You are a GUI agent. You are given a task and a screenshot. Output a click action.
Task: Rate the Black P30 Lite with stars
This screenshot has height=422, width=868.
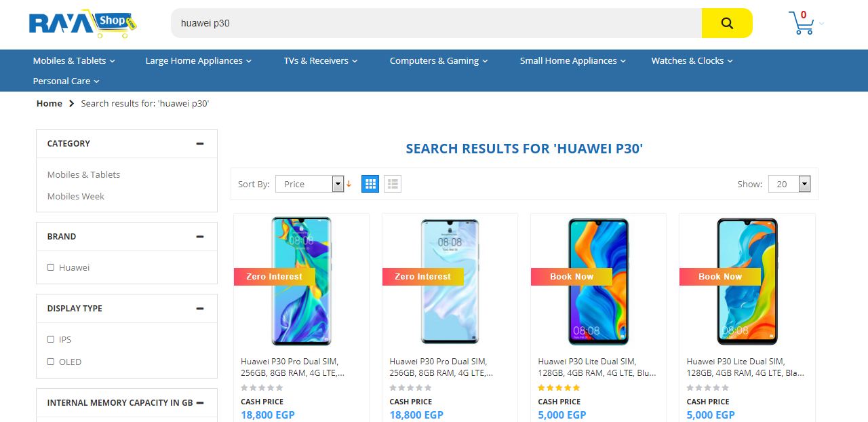click(707, 388)
